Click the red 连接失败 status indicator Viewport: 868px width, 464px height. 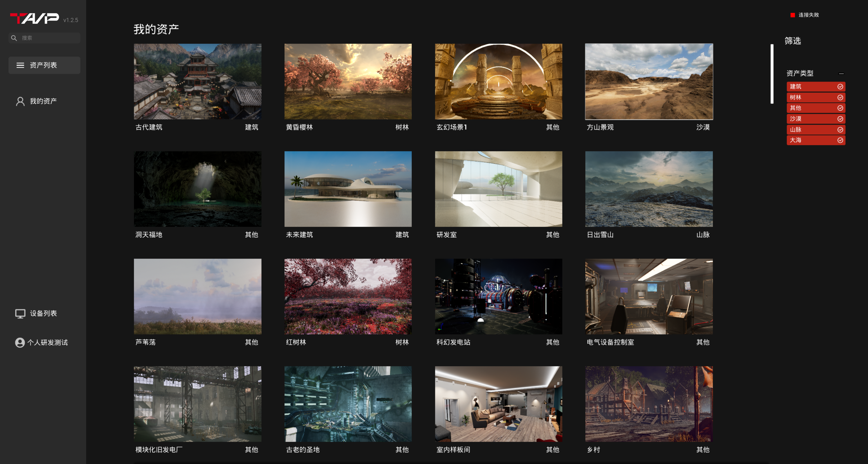tap(793, 15)
